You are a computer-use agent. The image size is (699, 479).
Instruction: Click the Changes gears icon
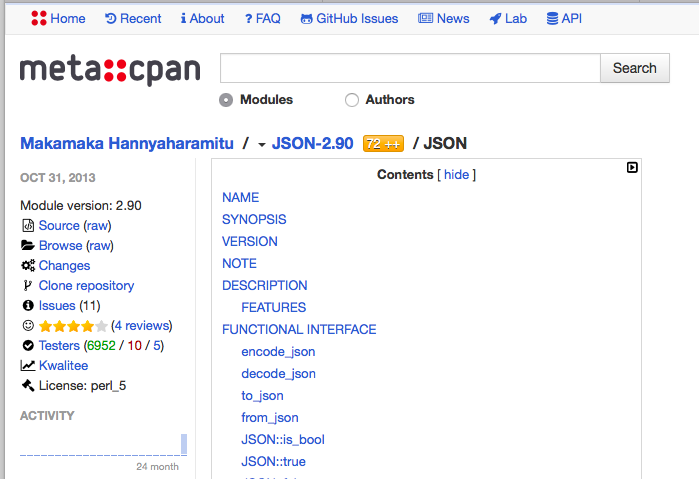28,265
